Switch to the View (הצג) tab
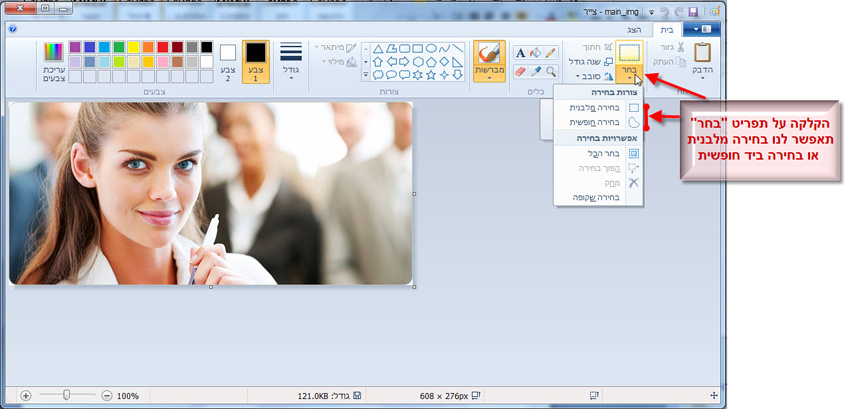The width and height of the screenshot is (850, 409). [x=636, y=30]
